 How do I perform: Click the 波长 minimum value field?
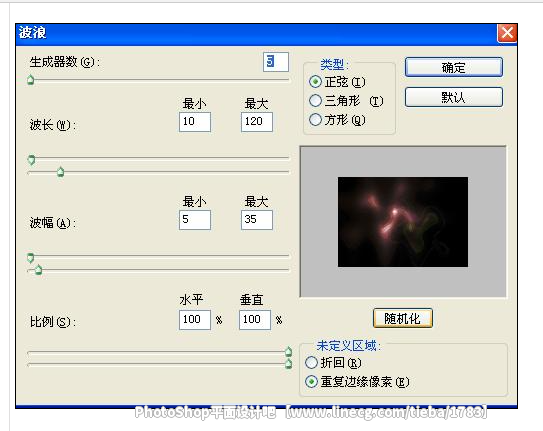coord(195,122)
